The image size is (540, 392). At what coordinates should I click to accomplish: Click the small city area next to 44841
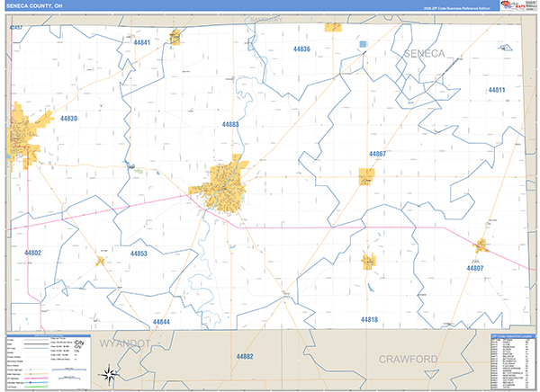tap(175, 37)
